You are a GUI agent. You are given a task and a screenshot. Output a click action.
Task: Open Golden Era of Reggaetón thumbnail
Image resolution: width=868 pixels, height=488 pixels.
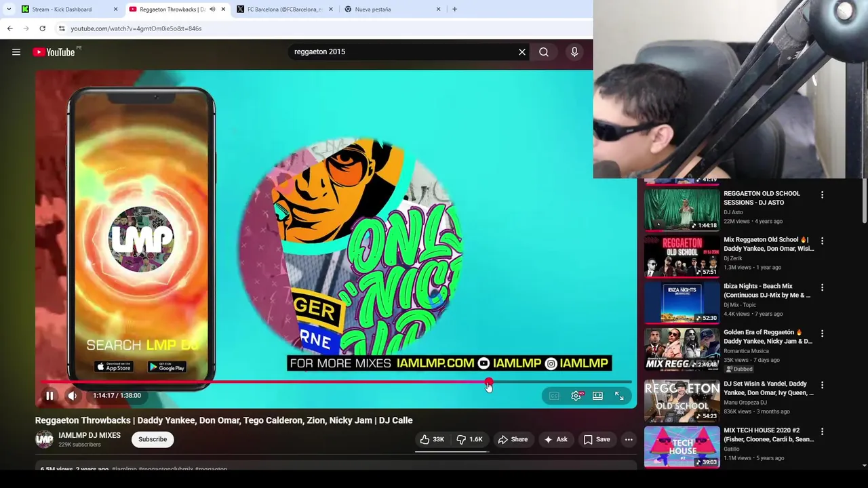[682, 348]
